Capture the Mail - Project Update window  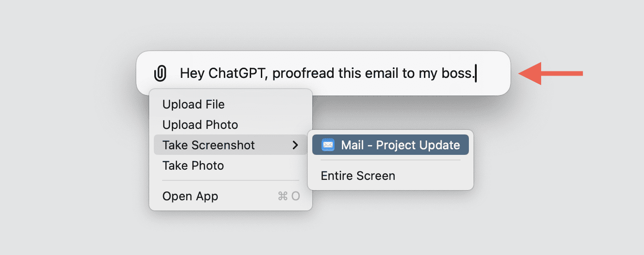(400, 145)
